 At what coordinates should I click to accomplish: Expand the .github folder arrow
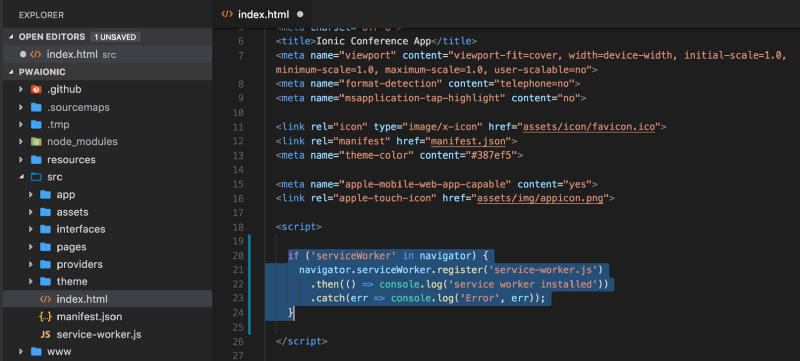click(21, 90)
